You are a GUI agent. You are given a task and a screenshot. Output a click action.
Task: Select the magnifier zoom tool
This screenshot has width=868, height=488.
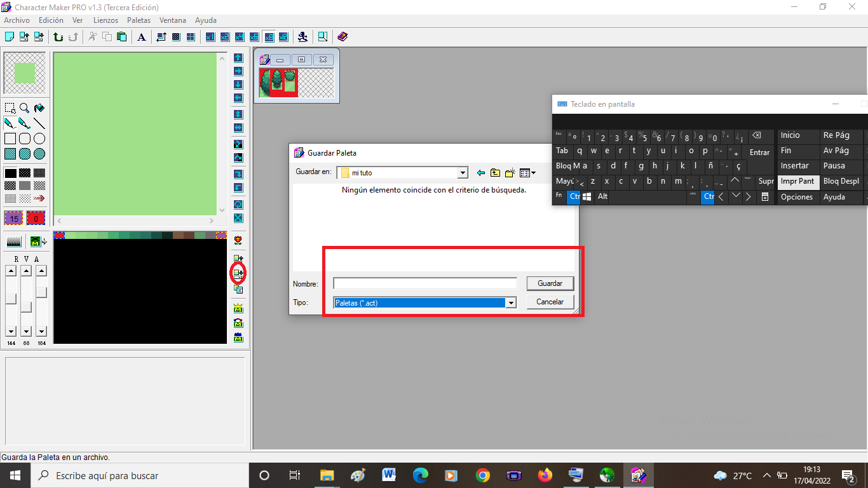[x=25, y=108]
